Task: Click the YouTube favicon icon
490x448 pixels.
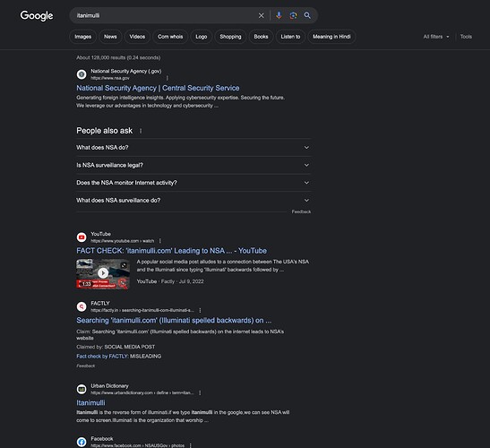Action: pos(82,237)
